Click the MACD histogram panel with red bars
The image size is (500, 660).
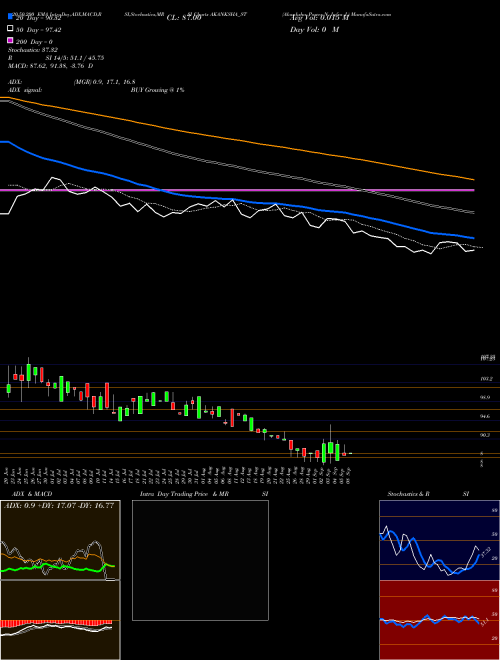[x=60, y=620]
